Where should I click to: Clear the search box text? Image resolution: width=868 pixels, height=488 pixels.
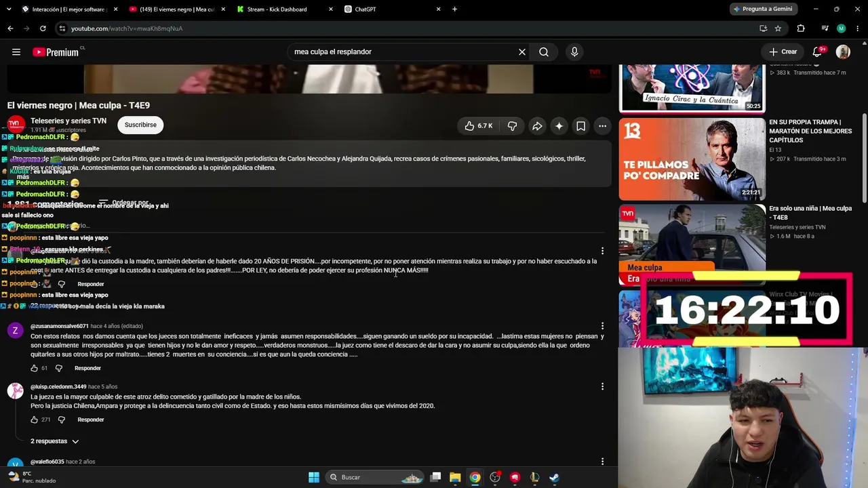[x=522, y=52]
